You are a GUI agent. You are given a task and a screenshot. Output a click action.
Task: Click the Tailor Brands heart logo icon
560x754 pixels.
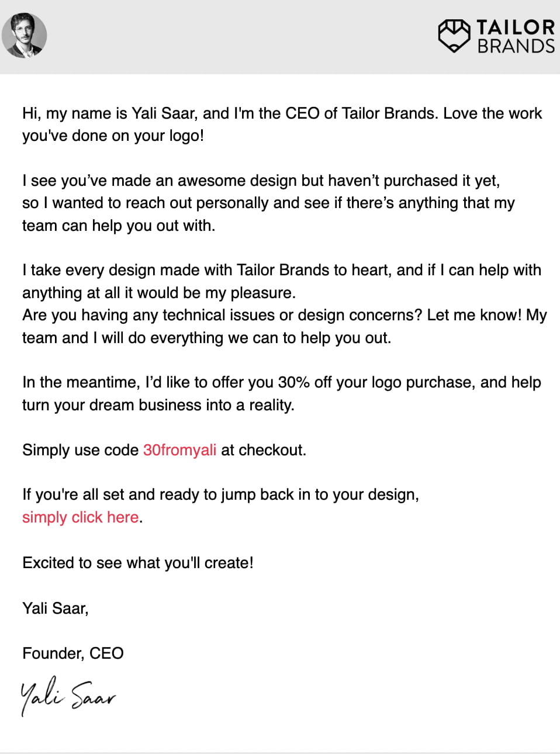(x=454, y=35)
